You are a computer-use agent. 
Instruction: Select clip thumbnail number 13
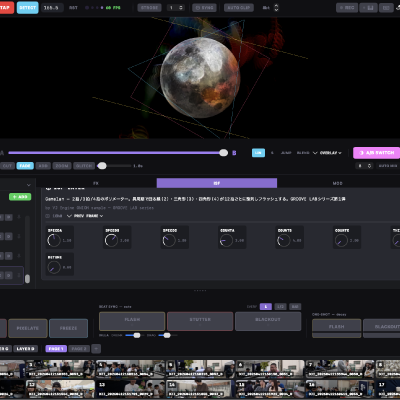click(130, 389)
